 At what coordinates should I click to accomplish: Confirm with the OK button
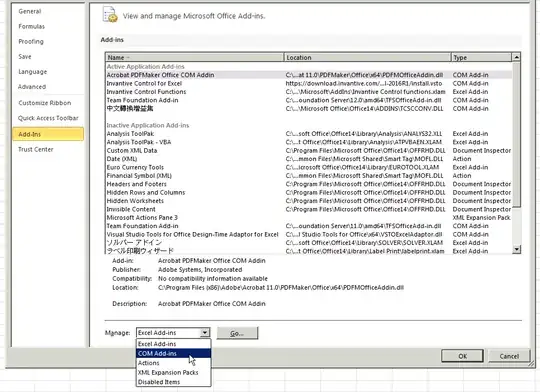point(463,356)
